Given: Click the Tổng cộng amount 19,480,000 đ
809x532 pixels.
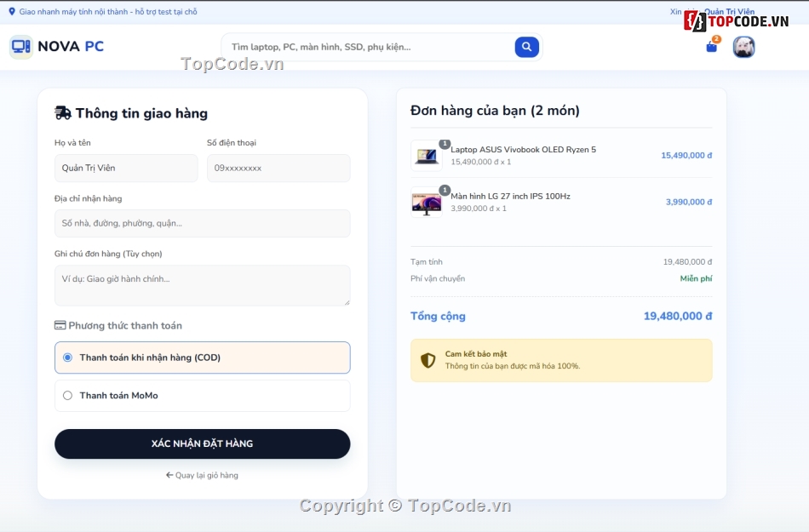Looking at the screenshot, I should click(678, 316).
